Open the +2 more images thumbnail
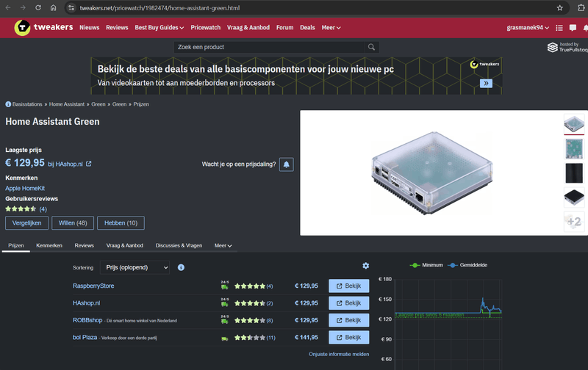Viewport: 588px width, 370px height. pos(574,222)
